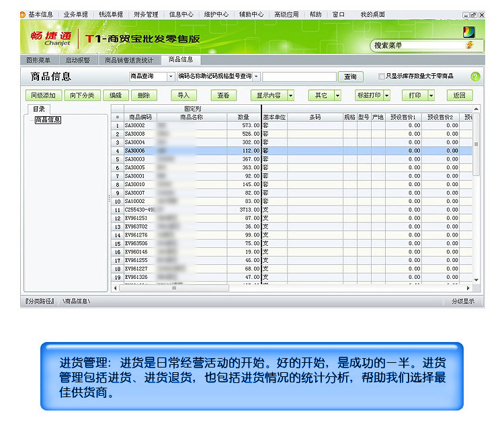Click the 其它 button
This screenshot has height=426, width=504.
[x=321, y=95]
